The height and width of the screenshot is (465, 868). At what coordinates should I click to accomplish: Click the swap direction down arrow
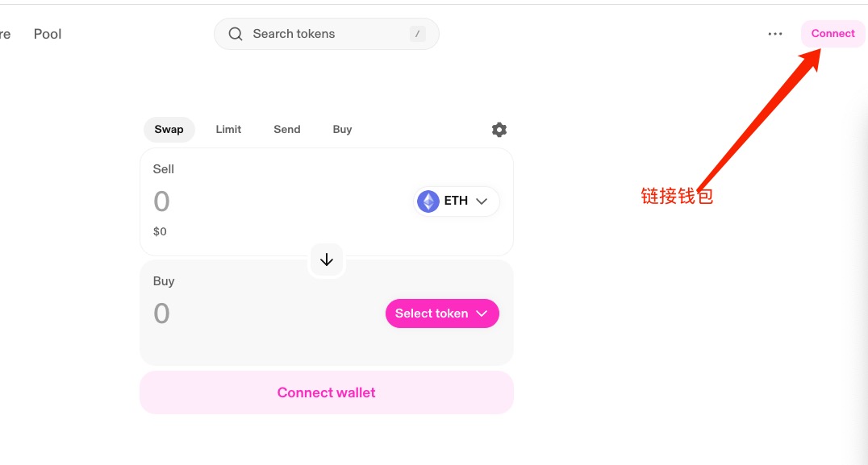pos(327,259)
